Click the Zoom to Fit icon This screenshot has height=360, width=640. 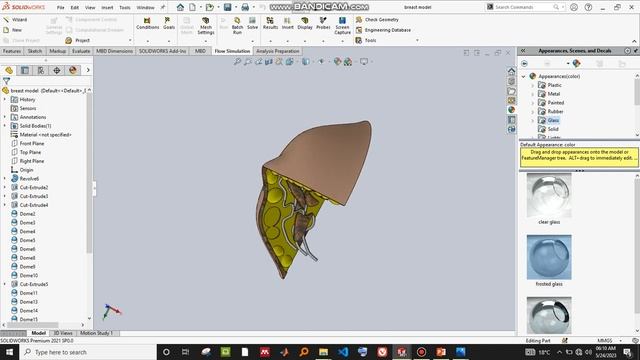237,62
